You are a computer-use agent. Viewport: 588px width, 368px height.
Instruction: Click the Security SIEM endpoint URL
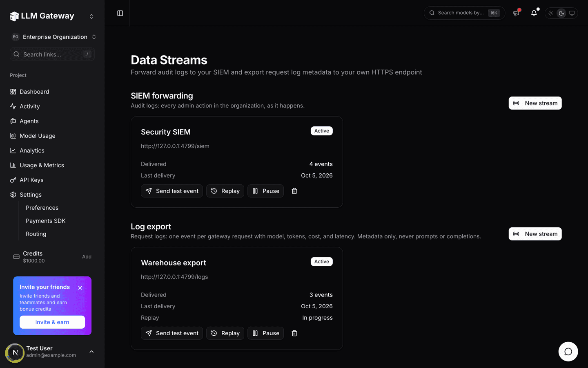point(175,146)
